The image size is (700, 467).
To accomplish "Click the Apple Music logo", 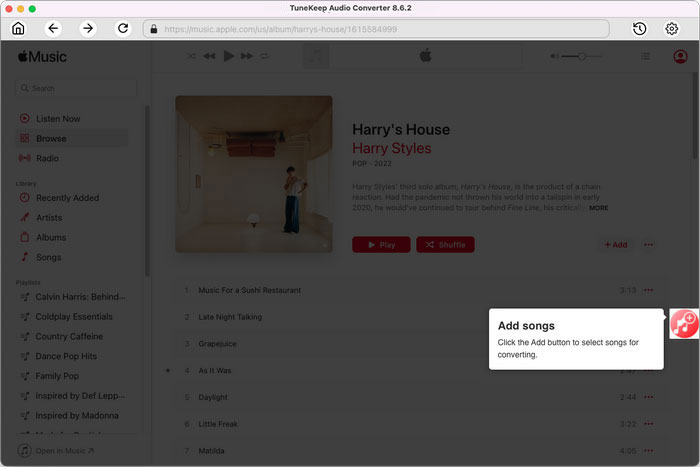I will tap(42, 57).
